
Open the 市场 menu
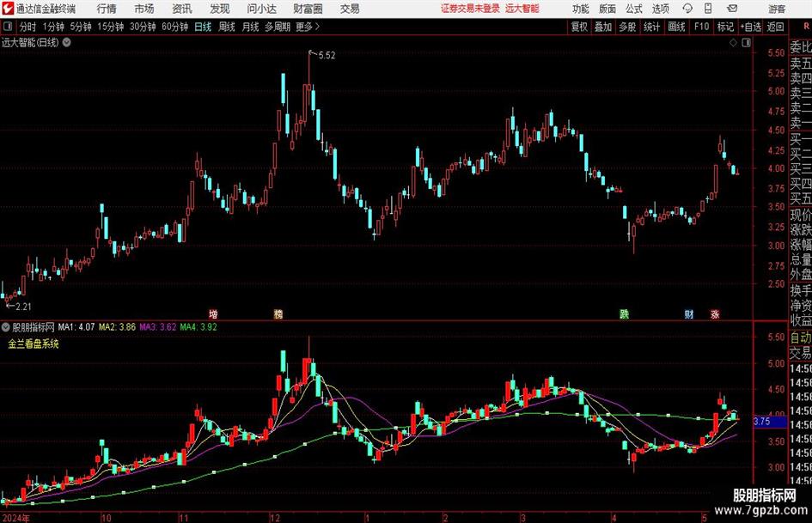[x=144, y=9]
